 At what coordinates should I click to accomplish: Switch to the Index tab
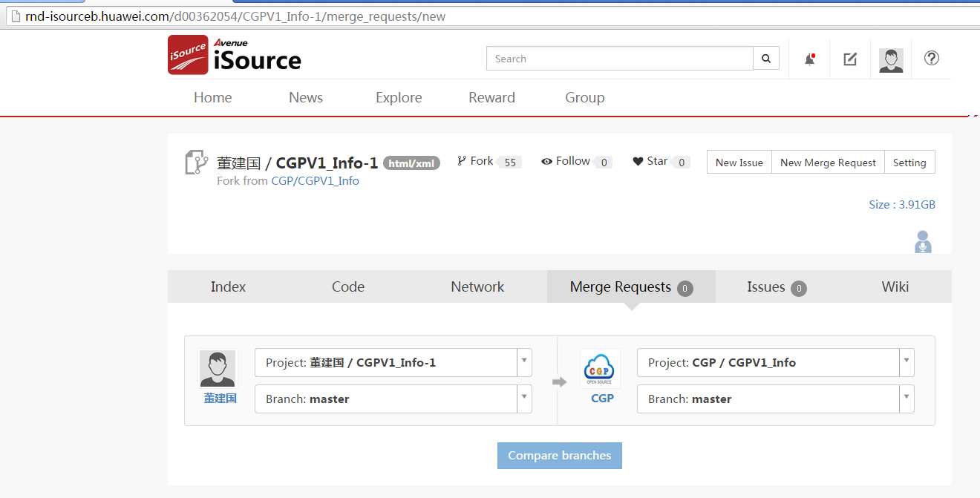click(228, 286)
